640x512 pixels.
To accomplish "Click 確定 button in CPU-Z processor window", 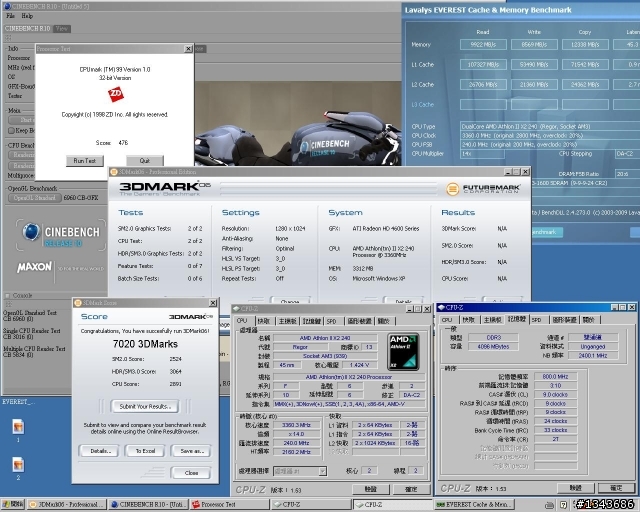I will [x=411, y=489].
